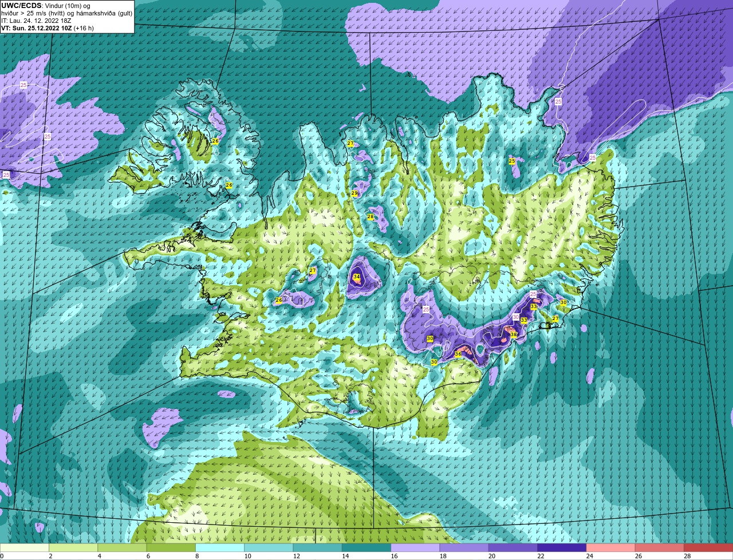Click the 22–24 m/s dark indigo legend swatch
The width and height of the screenshot is (733, 560).
[562, 547]
